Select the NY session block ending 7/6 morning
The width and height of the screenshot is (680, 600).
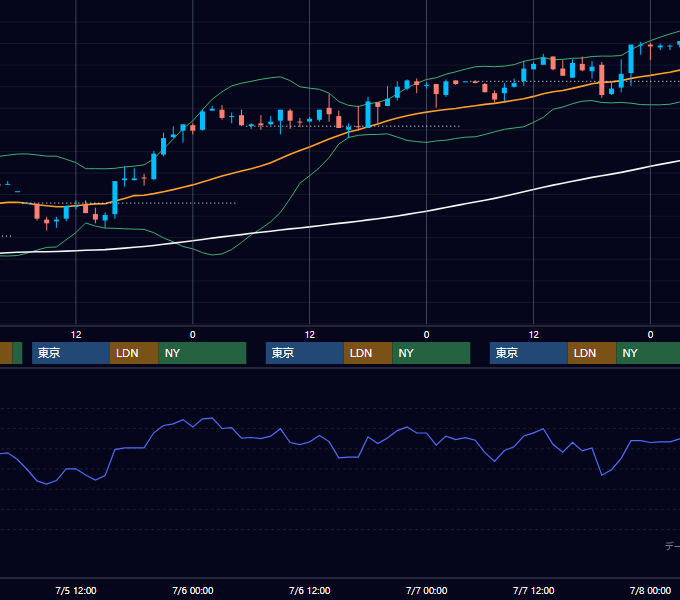click(x=202, y=353)
